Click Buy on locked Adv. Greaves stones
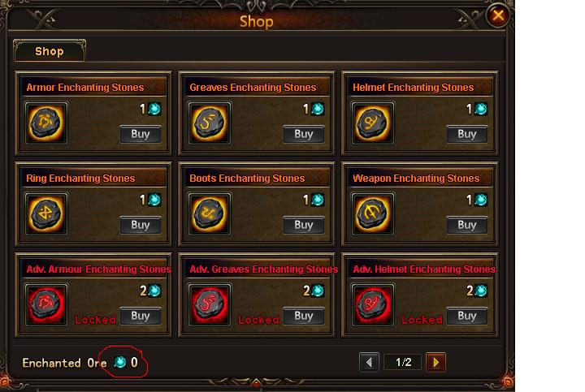 (304, 316)
